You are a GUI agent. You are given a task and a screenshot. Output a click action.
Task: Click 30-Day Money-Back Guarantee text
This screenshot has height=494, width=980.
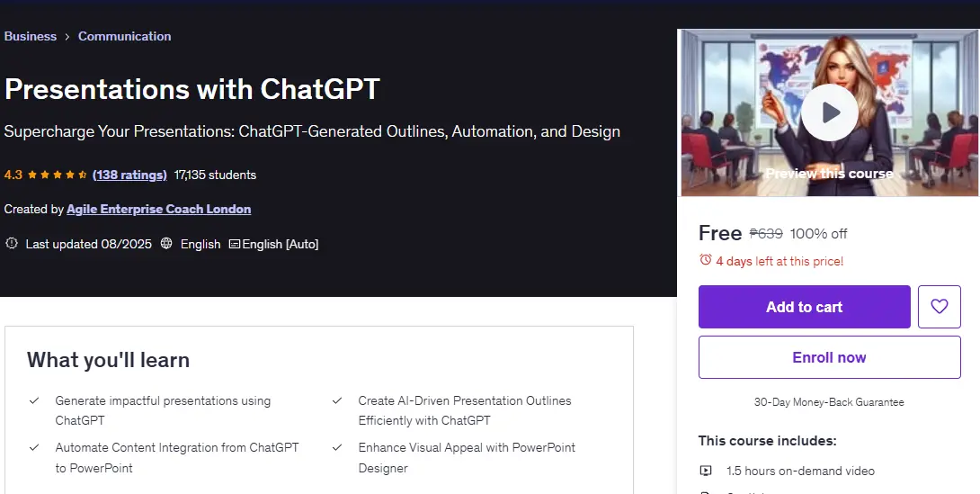(x=829, y=402)
